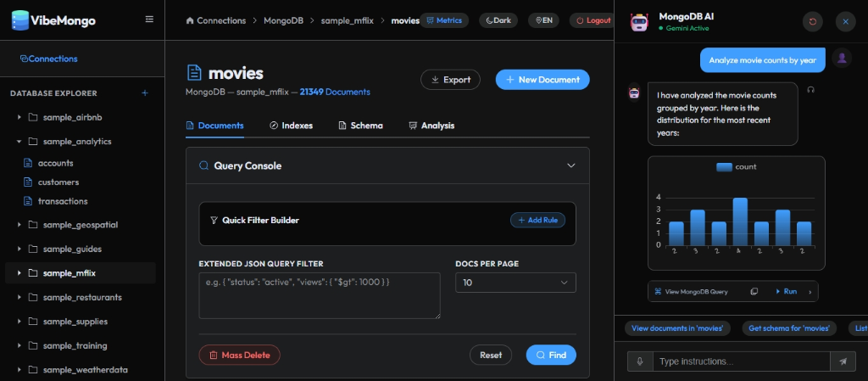Image resolution: width=868 pixels, height=381 pixels.
Task: Create a New Document
Action: click(542, 80)
